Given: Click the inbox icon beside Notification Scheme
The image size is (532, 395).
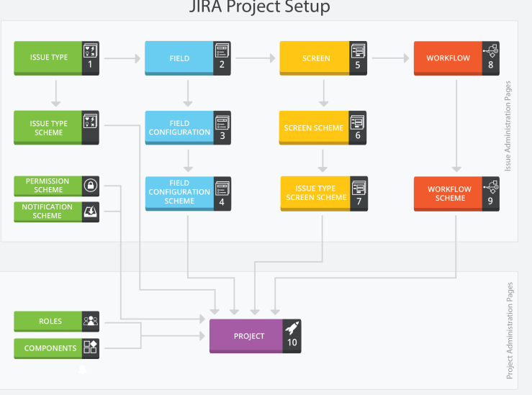Looking at the screenshot, I should tap(91, 212).
